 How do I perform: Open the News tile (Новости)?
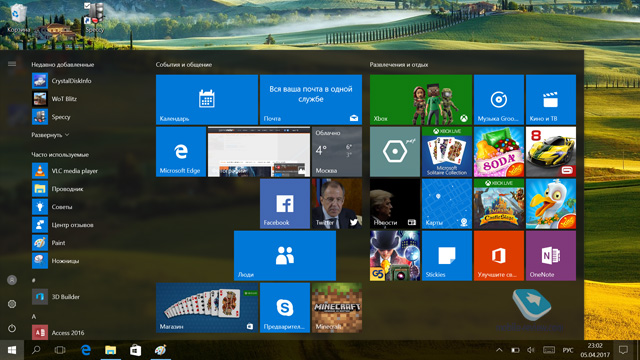click(395, 204)
